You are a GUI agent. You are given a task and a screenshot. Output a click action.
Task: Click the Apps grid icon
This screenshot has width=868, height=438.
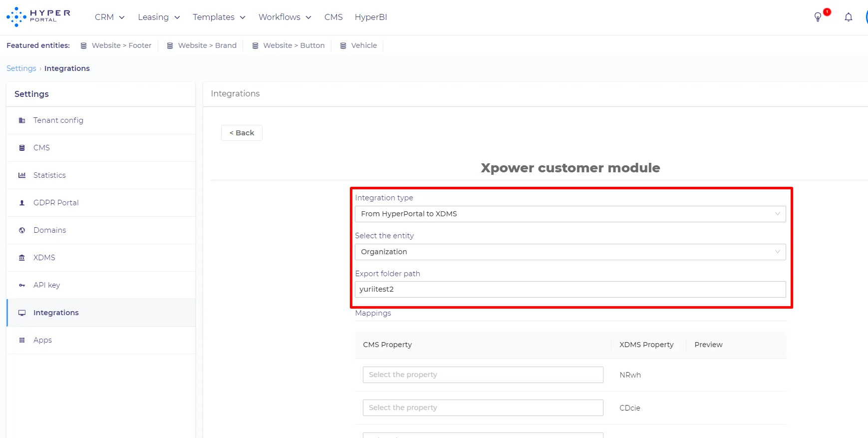click(22, 340)
